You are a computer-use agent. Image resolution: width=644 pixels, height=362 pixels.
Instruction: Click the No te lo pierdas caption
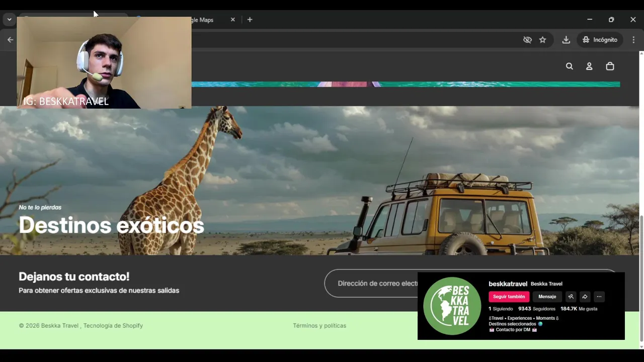pos(40,207)
